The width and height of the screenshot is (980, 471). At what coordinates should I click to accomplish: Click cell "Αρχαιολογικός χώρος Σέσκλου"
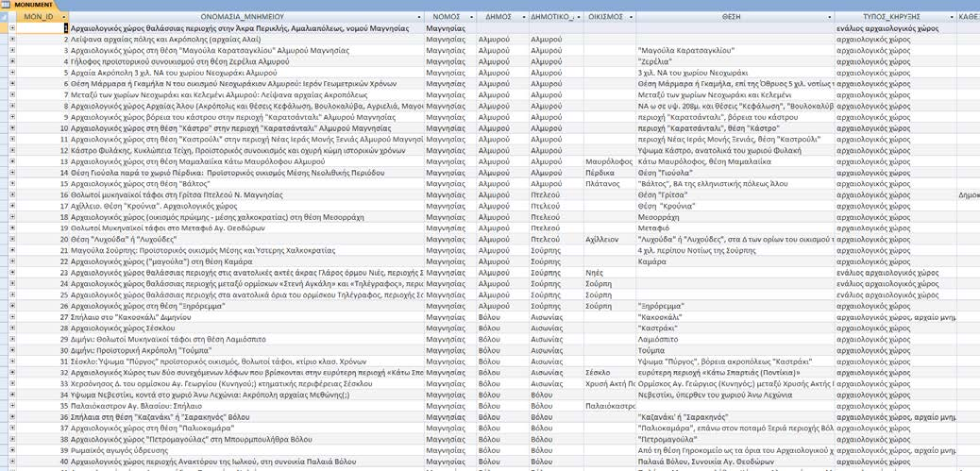[246, 328]
